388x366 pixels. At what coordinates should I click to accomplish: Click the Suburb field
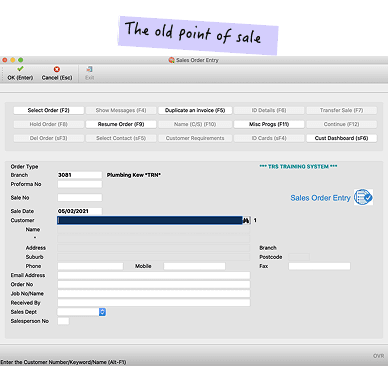click(x=154, y=257)
